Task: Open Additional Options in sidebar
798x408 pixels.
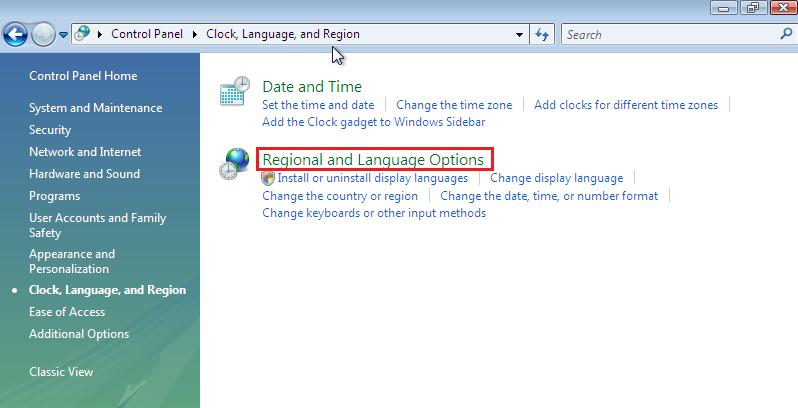Action: [x=79, y=334]
